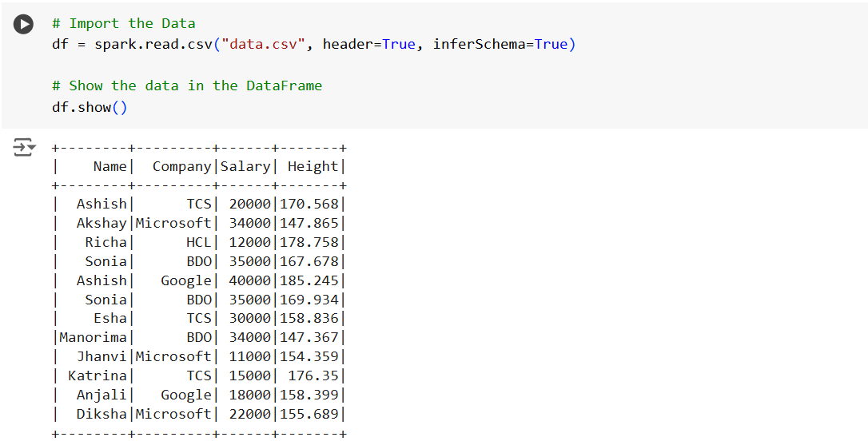Click the name Richa in output table
868x445 pixels.
click(x=106, y=242)
